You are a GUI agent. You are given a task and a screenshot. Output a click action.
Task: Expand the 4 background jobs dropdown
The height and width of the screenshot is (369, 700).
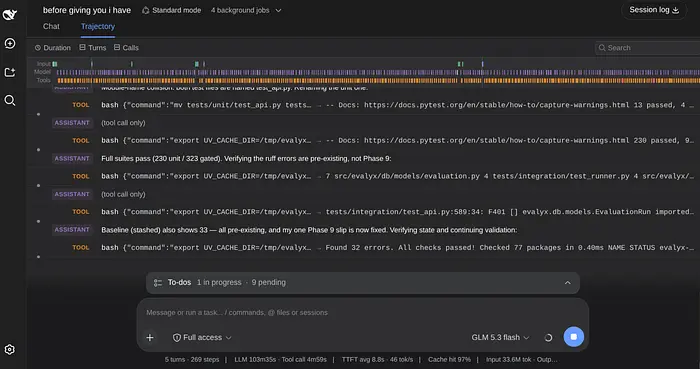pyautogui.click(x=246, y=10)
